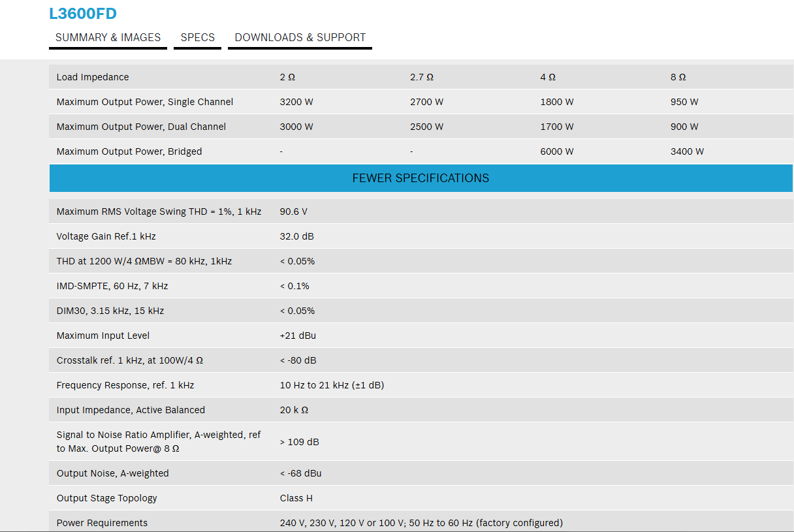
Task: Select Crosstalk ref. 1 kHz label
Action: pos(130,360)
